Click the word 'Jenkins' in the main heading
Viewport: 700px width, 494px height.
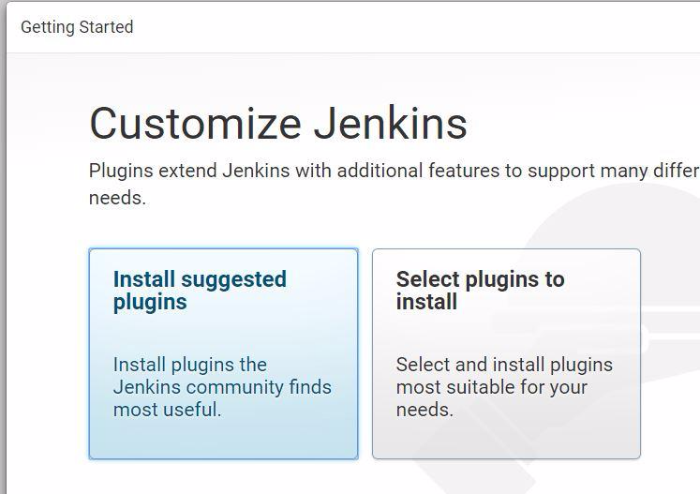click(390, 124)
